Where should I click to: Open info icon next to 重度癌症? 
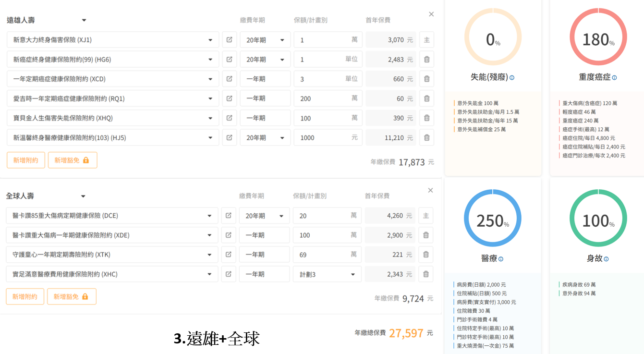click(x=614, y=77)
